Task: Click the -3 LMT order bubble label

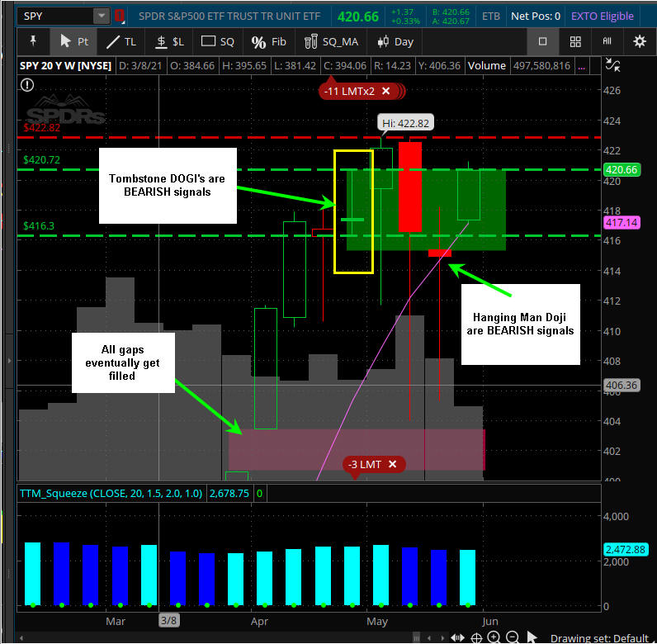Action: tap(365, 465)
